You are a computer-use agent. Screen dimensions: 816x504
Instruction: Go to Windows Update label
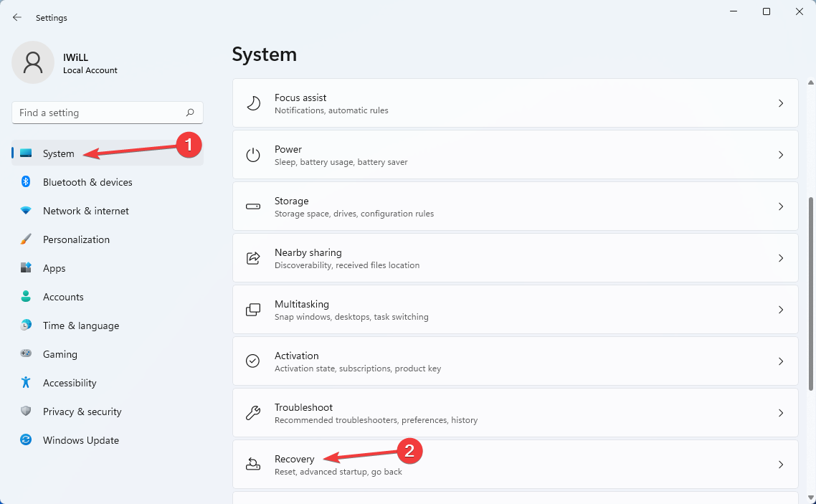[80, 440]
